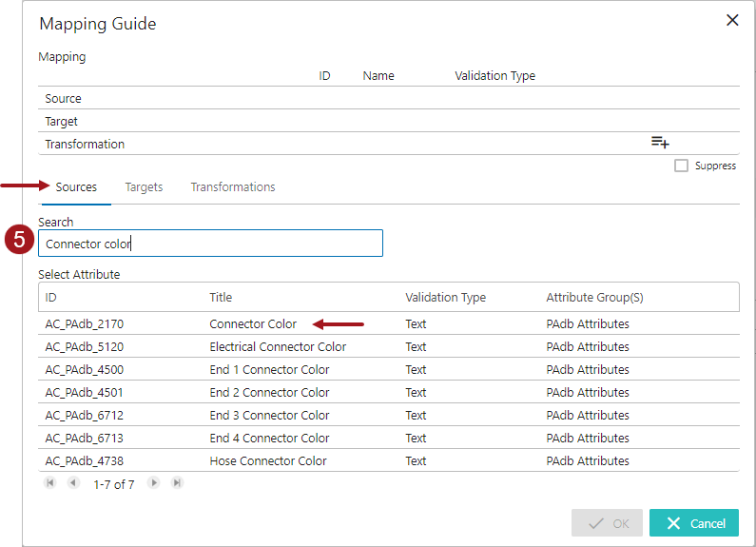The height and width of the screenshot is (547, 756).
Task: Select Electrical Connector Color row
Action: point(278,347)
